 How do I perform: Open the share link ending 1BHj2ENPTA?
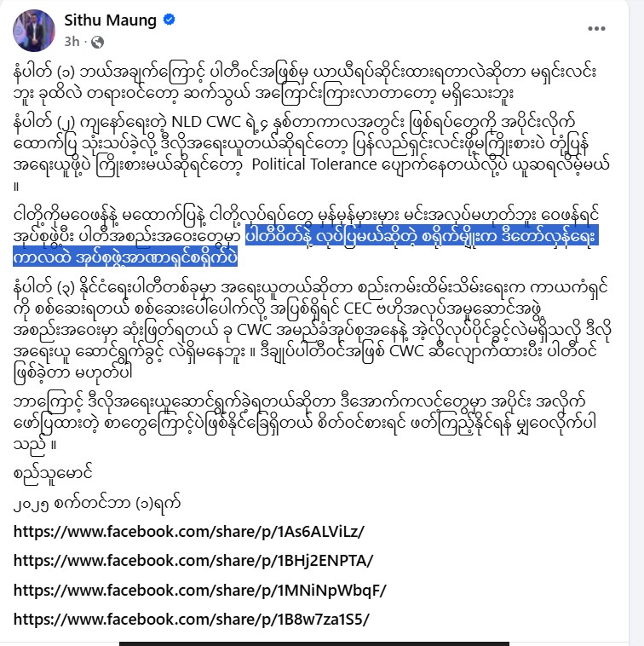coord(193,561)
